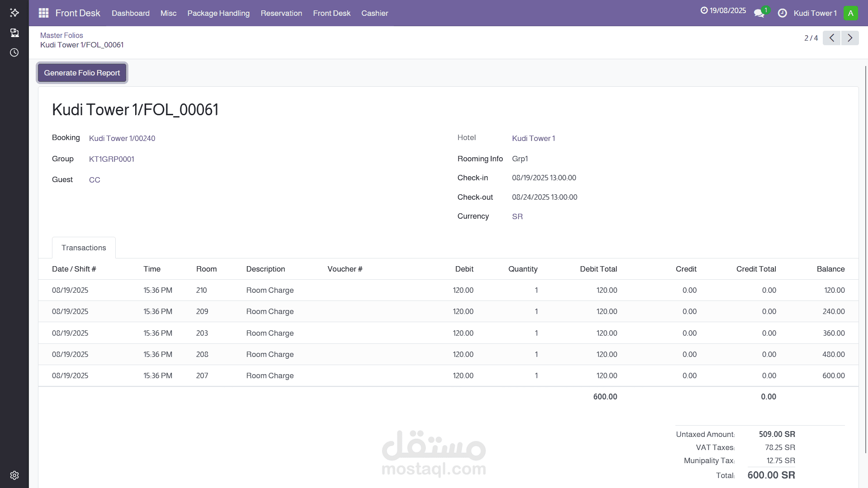Click the Master Folios breadcrumb
The image size is (868, 488).
click(61, 35)
